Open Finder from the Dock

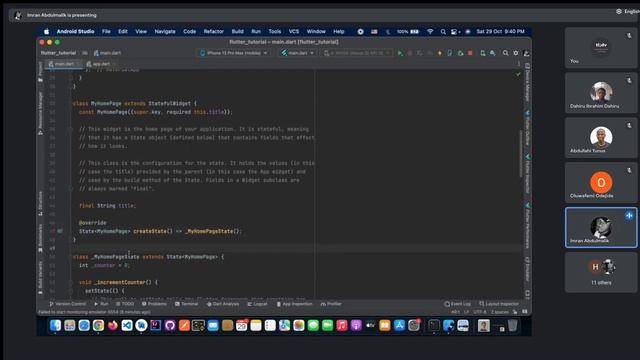(56, 325)
